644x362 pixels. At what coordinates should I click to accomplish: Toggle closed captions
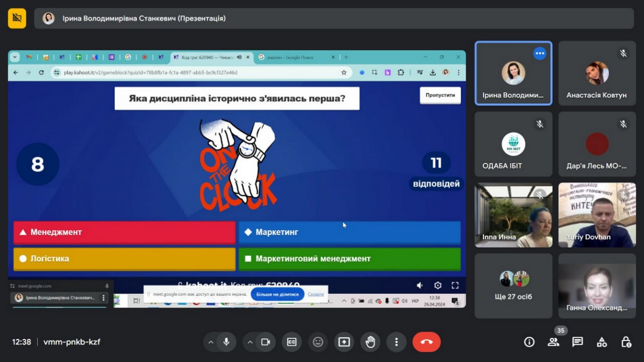(x=292, y=342)
